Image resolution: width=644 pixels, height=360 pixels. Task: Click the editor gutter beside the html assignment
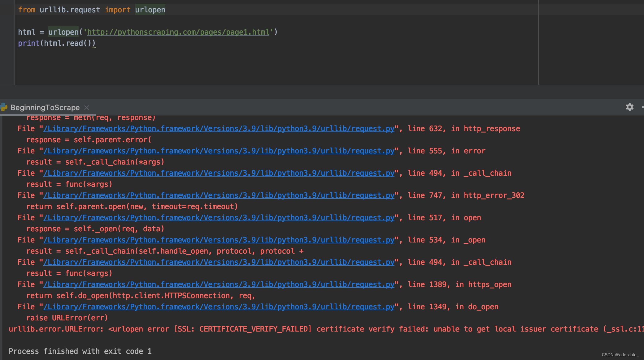pos(8,32)
